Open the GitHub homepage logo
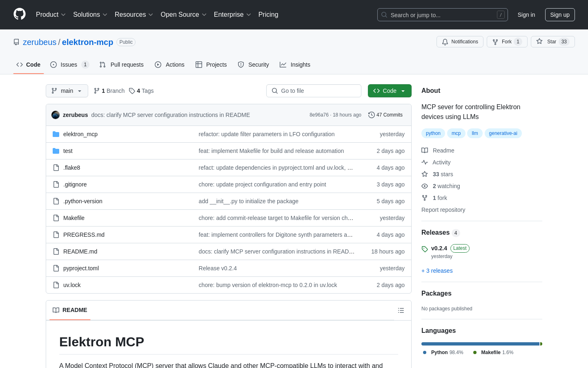 [20, 14]
